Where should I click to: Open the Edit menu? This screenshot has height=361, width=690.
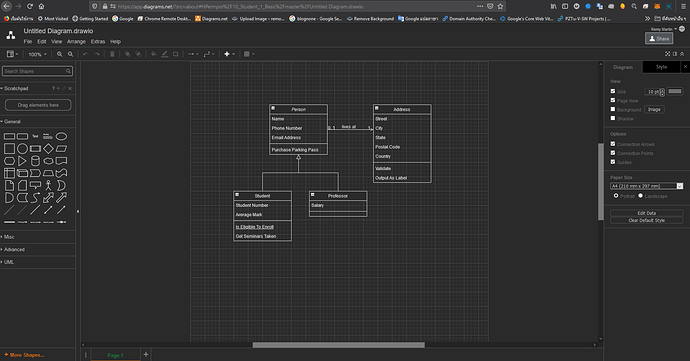click(41, 41)
